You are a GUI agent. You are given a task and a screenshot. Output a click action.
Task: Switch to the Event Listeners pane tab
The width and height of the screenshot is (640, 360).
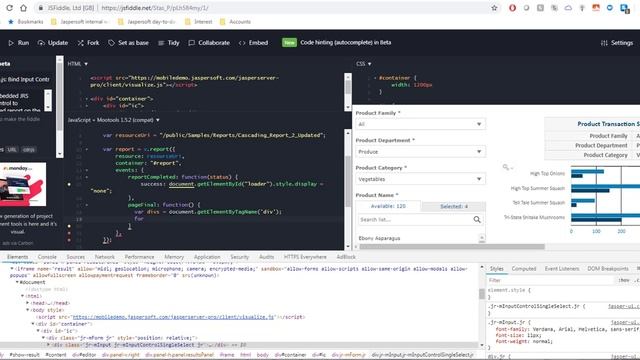coord(562,269)
